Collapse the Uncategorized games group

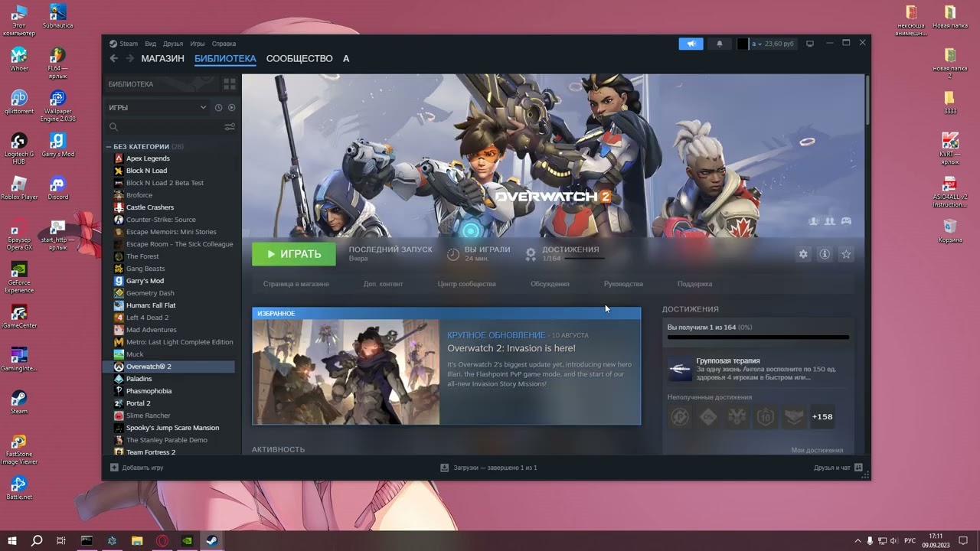[109, 146]
